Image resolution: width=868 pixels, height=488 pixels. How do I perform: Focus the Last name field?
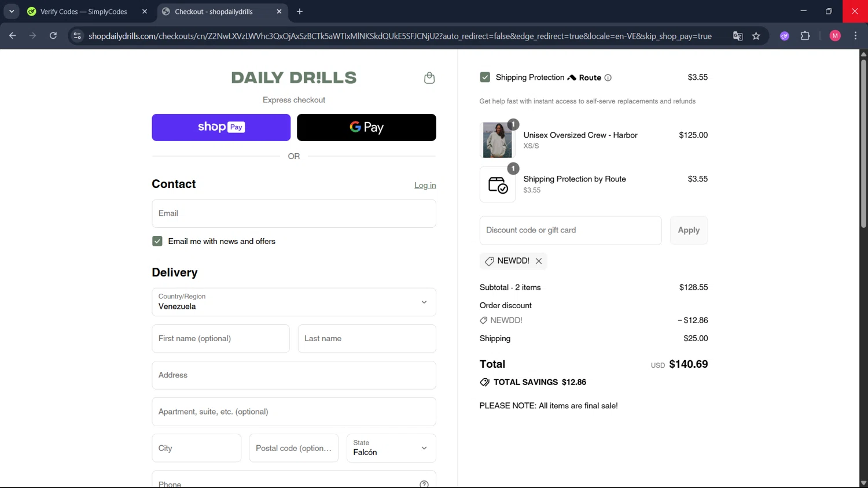point(367,338)
